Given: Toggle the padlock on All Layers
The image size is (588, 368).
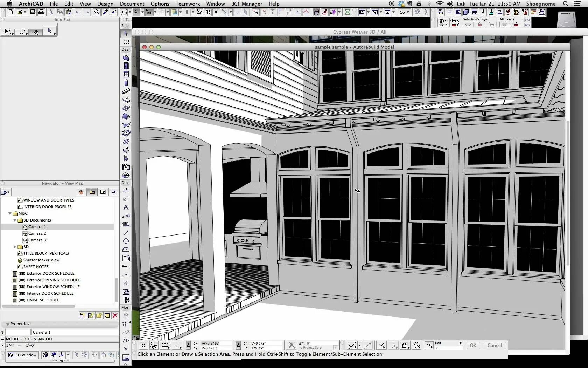Looking at the screenshot, I should tap(516, 24).
